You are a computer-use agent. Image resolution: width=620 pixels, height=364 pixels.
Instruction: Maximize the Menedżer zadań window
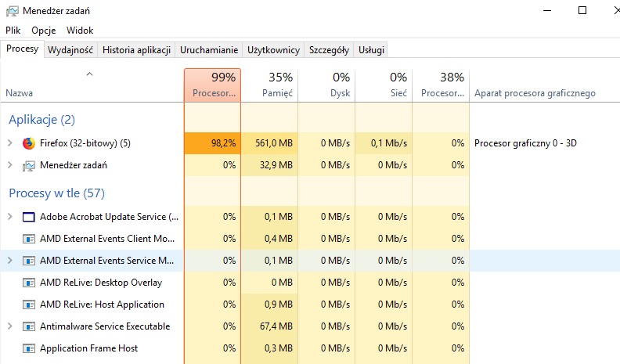coord(582,11)
